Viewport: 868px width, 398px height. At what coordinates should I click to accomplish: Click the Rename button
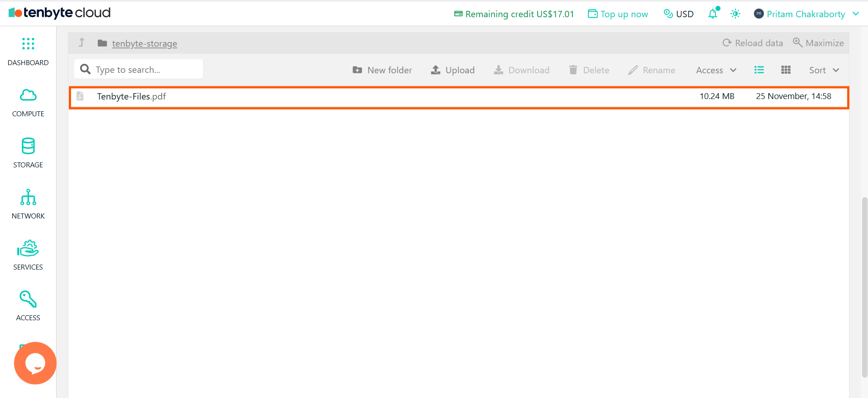tap(652, 70)
